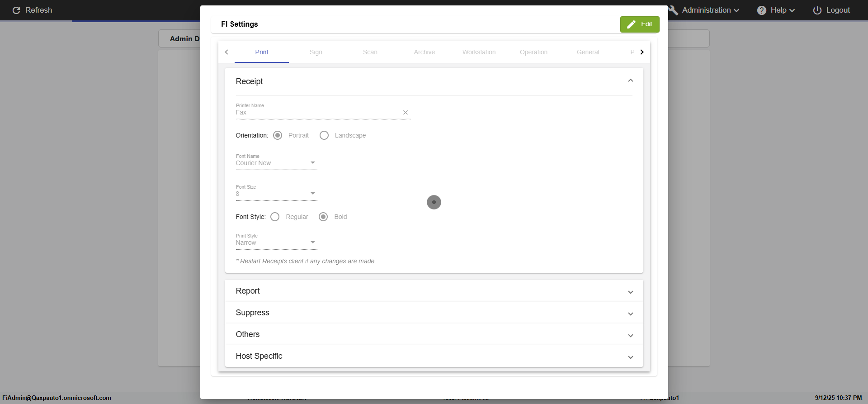Switch to the General tab

(x=588, y=52)
